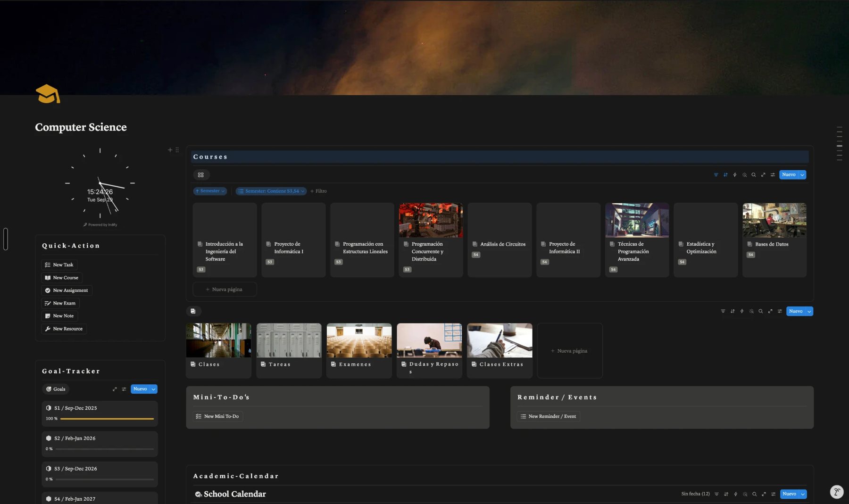849x504 pixels.
Task: Click the graduation cap page icon
Action: pos(48,94)
